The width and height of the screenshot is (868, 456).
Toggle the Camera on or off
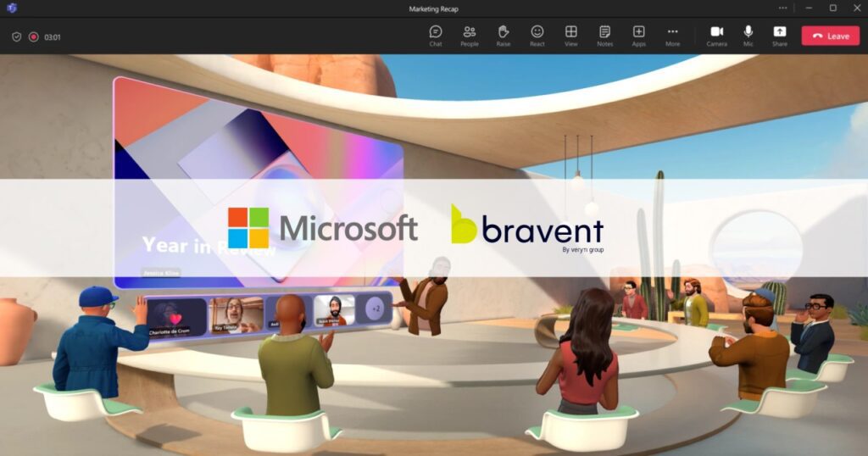(x=717, y=36)
